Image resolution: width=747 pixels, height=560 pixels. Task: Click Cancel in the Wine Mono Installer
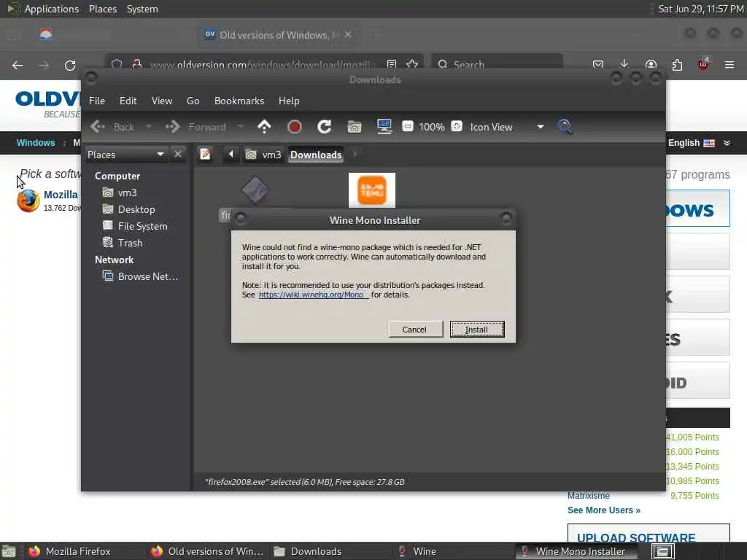(414, 330)
